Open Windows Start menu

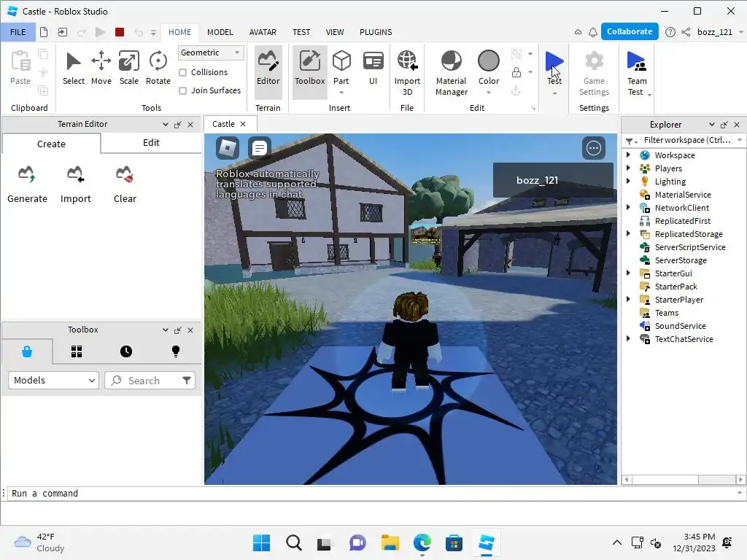261,542
